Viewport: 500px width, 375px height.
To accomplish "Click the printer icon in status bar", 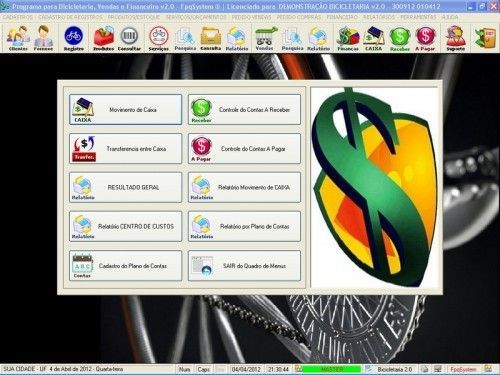I will tap(424, 369).
